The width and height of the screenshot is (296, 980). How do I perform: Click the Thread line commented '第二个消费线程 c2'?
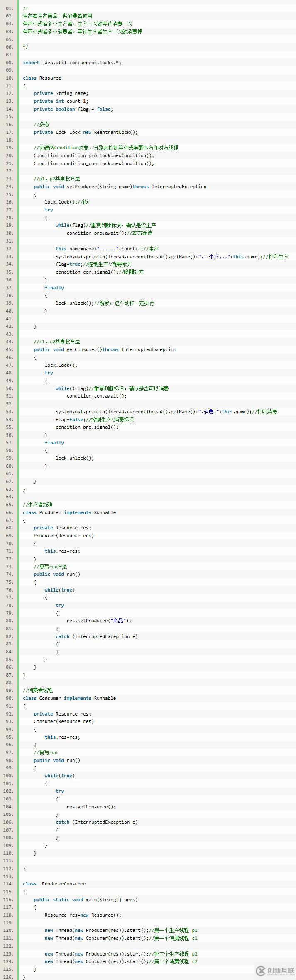(x=121, y=961)
